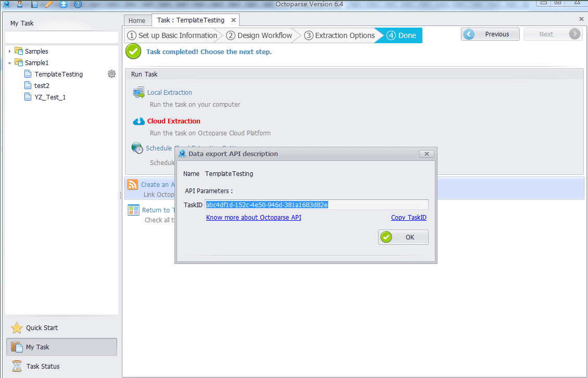Click the blue download arrow toolbar icon
This screenshot has width=588, height=378.
click(64, 4)
